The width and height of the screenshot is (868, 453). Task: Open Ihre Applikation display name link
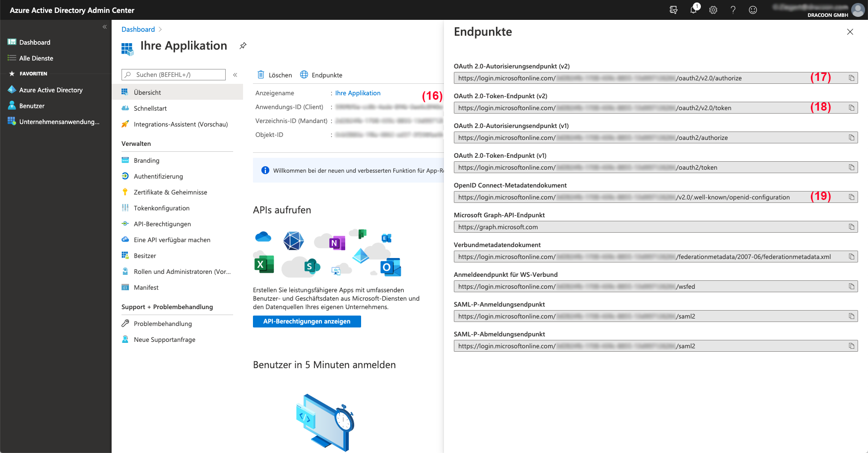[x=358, y=93]
